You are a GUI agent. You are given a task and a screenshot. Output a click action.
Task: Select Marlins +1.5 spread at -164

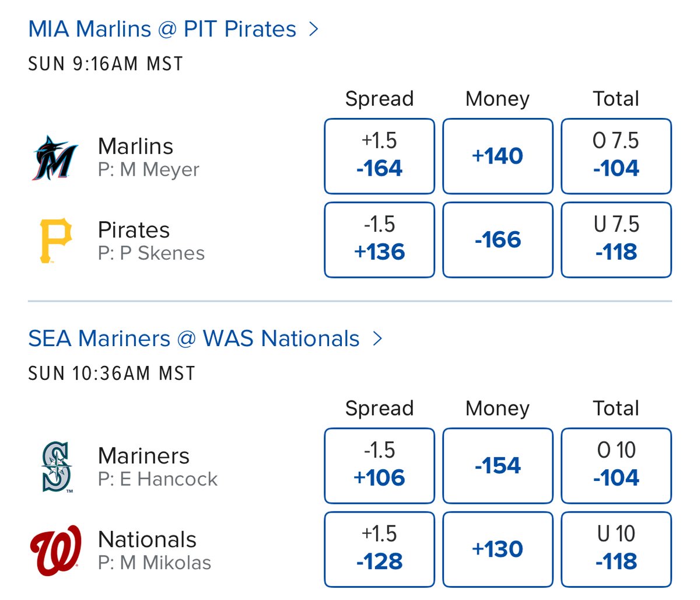379,156
